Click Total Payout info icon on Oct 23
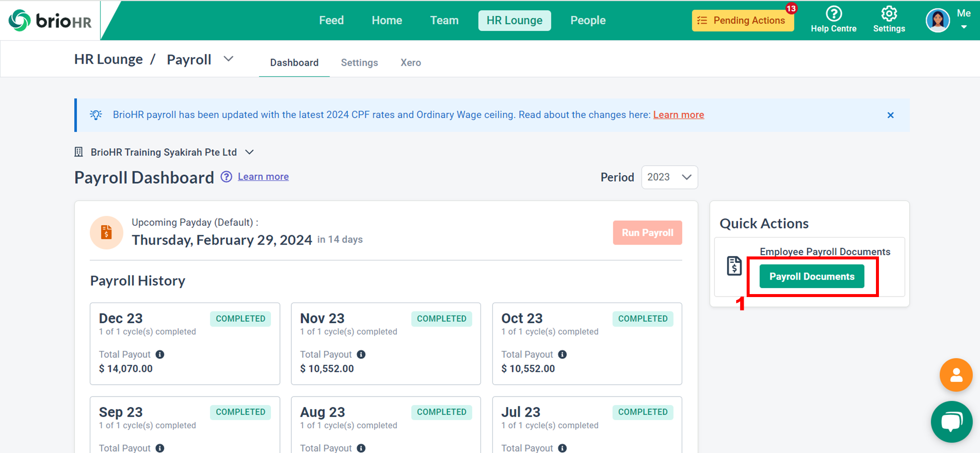This screenshot has width=980, height=453. [x=562, y=354]
